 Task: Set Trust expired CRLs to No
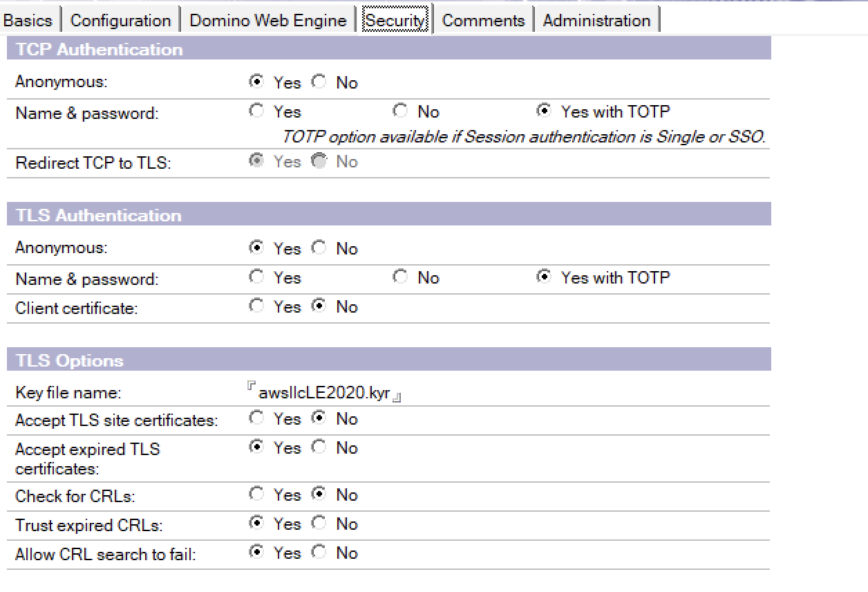[319, 524]
